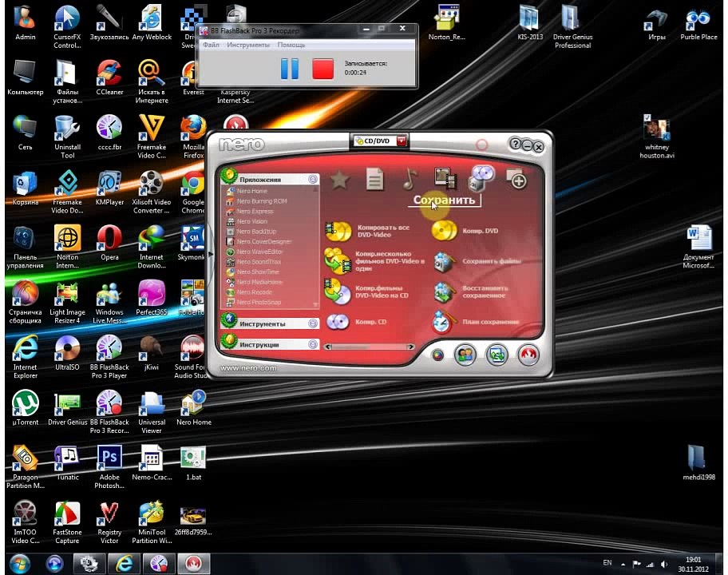Click the Windows Start button
This screenshot has height=575, width=728.
(x=19, y=564)
